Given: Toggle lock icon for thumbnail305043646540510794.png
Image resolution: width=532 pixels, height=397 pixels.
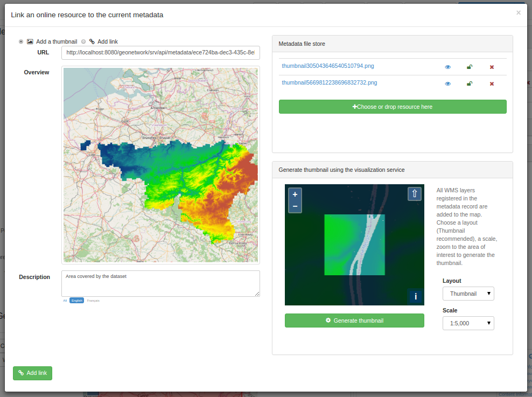Looking at the screenshot, I should click(470, 67).
